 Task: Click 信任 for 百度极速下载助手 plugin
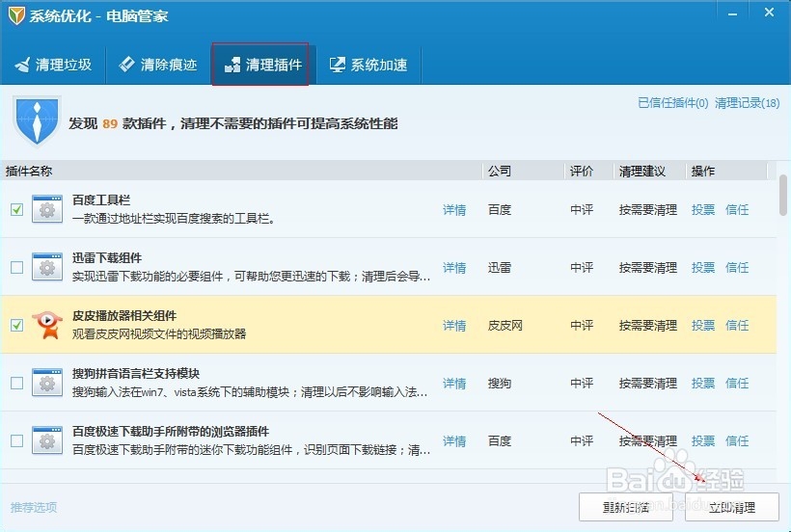click(x=737, y=441)
